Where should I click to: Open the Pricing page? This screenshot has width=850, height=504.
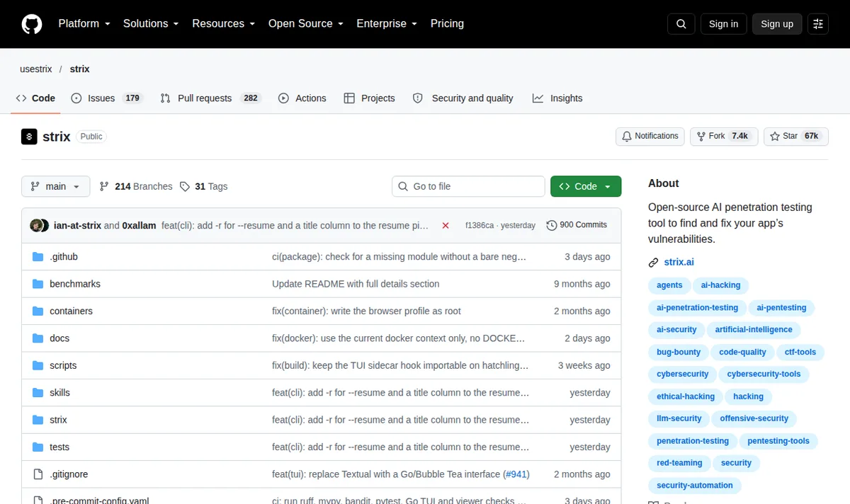tap(447, 23)
